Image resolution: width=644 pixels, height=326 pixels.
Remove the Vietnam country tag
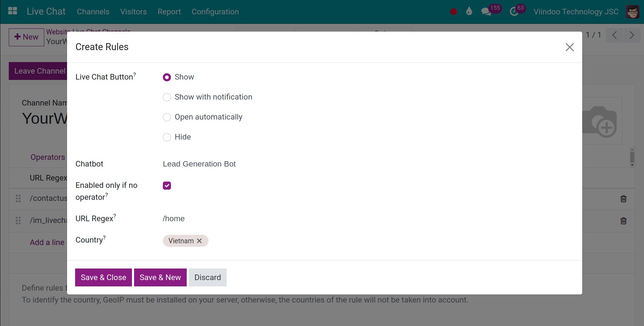pos(199,241)
